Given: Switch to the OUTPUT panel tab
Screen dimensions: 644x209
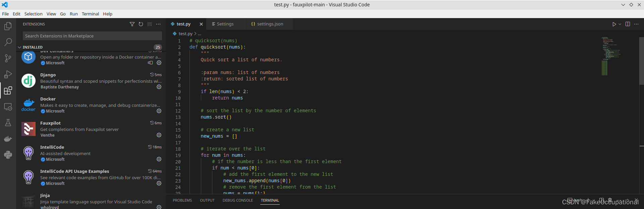Looking at the screenshot, I should click(207, 200).
